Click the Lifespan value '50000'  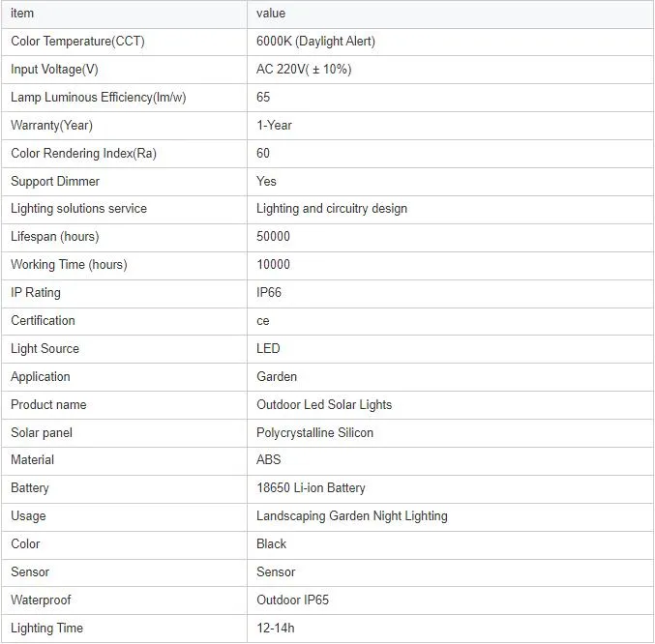(x=273, y=237)
